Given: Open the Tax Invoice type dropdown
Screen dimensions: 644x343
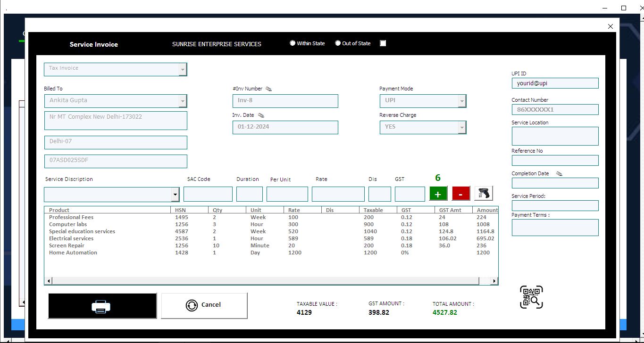Looking at the screenshot, I should pyautogui.click(x=183, y=70).
